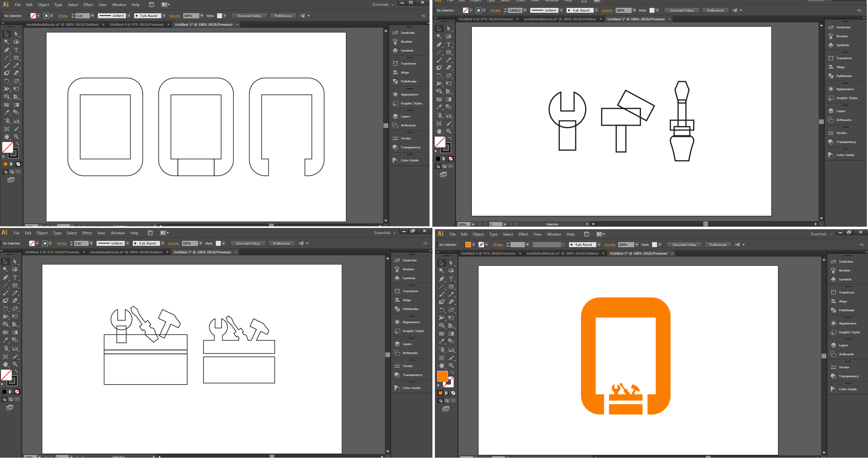868x459 pixels.
Task: Activate the Hand tool in the orange-icon window
Action: [x=441, y=366]
